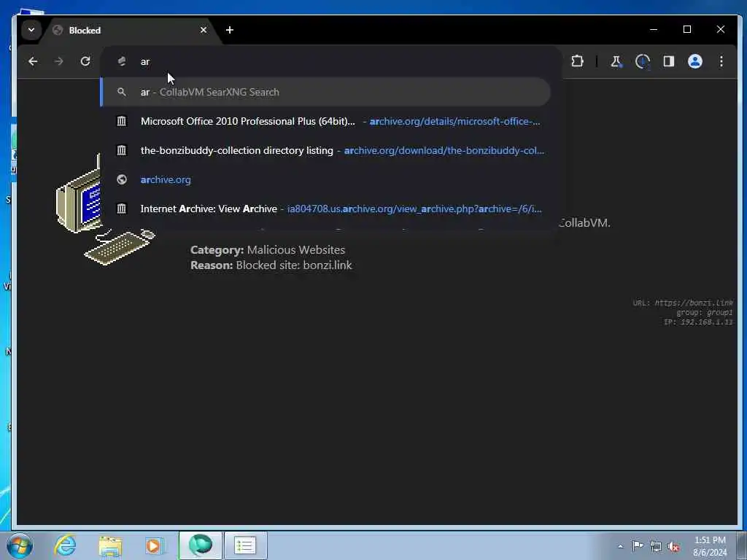This screenshot has width=747, height=560.
Task: Click the muted volume tray icon
Action: tap(673, 546)
